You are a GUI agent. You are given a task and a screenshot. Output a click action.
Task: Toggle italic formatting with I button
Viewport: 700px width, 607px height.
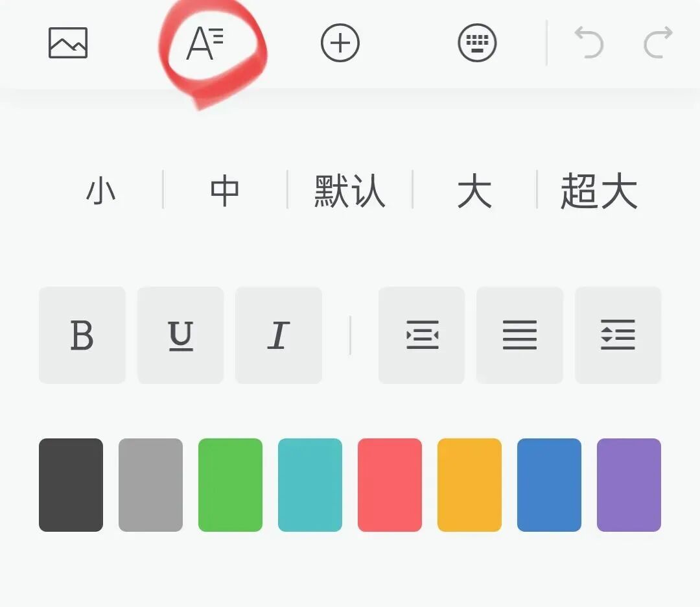click(x=278, y=335)
